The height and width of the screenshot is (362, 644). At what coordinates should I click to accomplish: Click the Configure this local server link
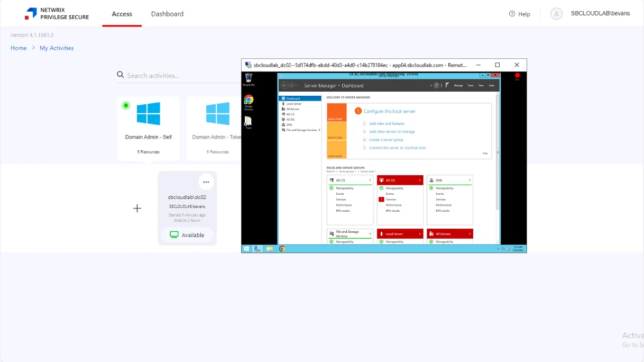pyautogui.click(x=390, y=111)
